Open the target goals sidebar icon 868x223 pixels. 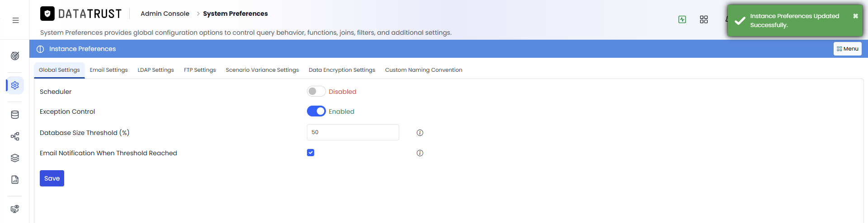pyautogui.click(x=15, y=56)
